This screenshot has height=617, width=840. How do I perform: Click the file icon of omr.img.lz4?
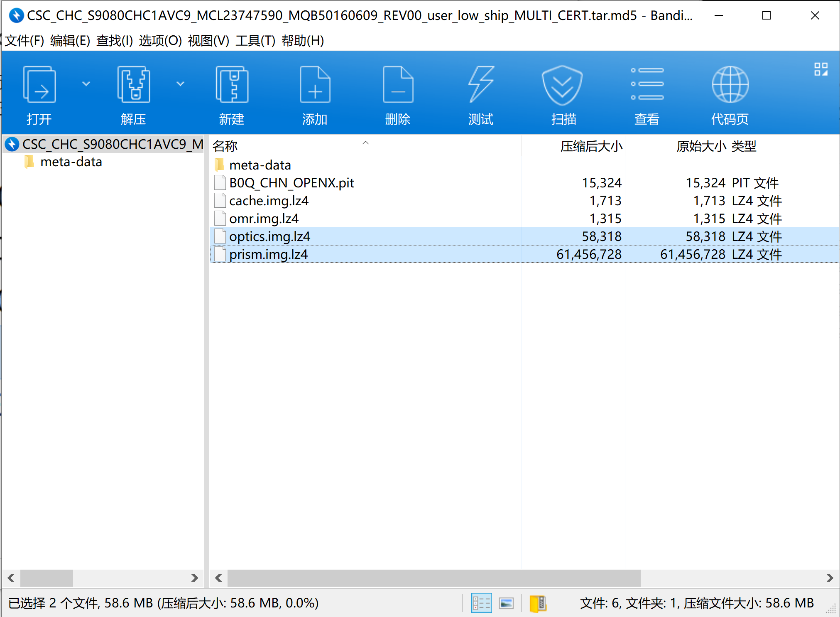(220, 218)
